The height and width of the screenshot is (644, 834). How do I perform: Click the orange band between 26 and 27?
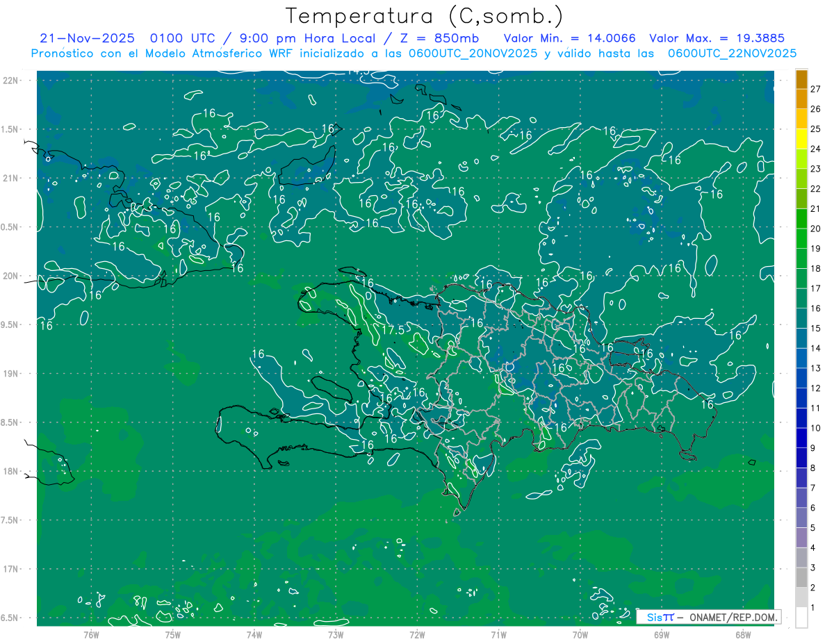coord(801,99)
